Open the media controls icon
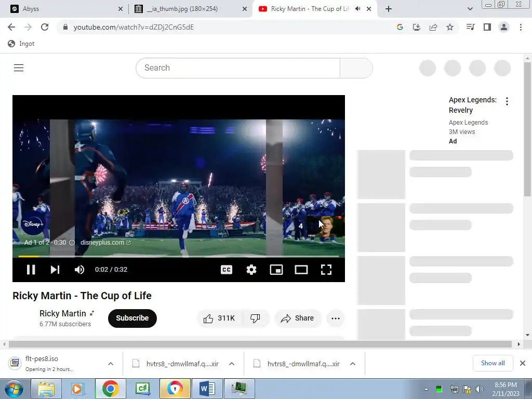The height and width of the screenshot is (399, 532). click(470, 27)
